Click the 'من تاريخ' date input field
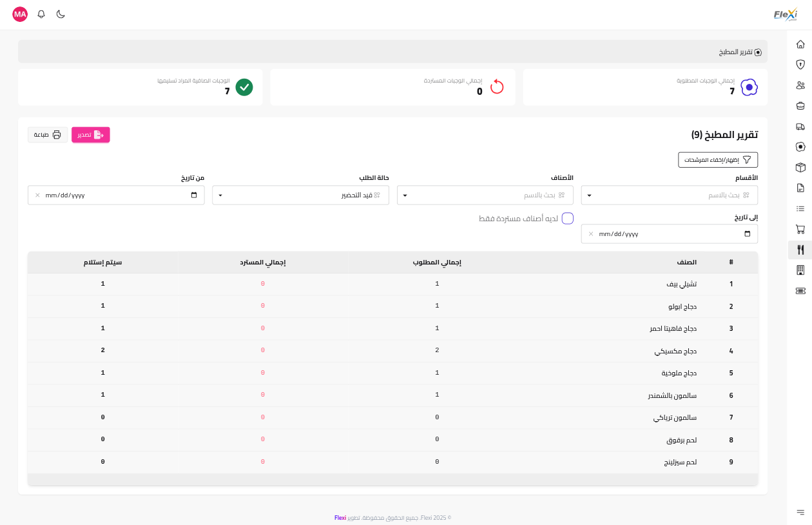This screenshot has height=525, width=812. (x=116, y=195)
